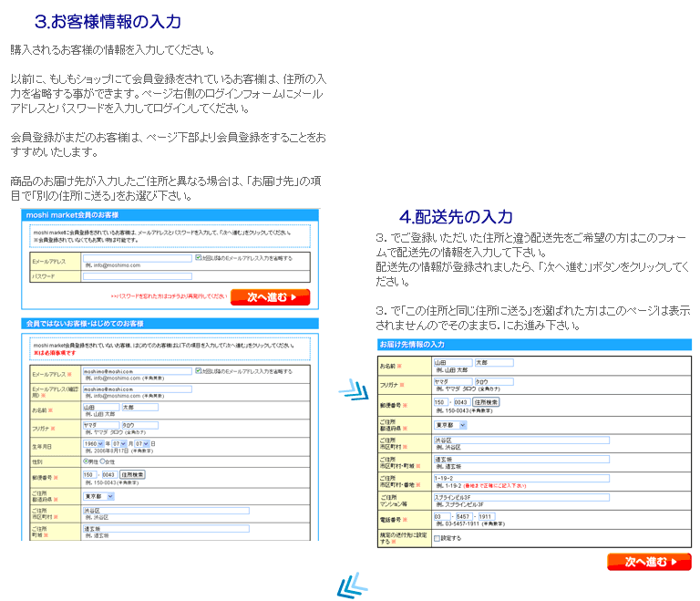
Task: Click the パスワード field in member login
Action: pos(137,275)
